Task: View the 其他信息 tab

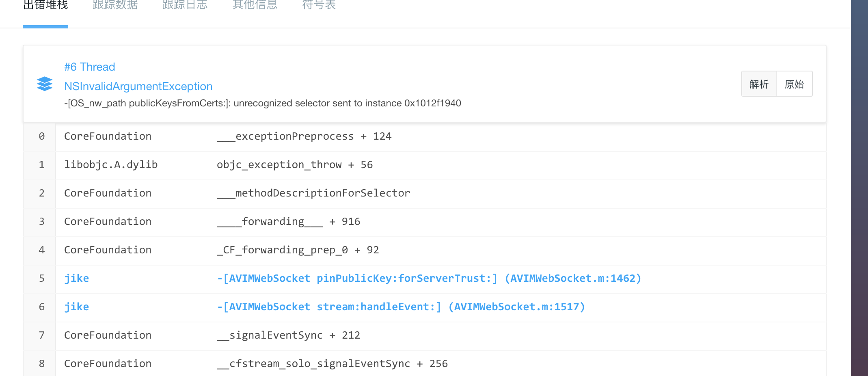Action: point(255,5)
